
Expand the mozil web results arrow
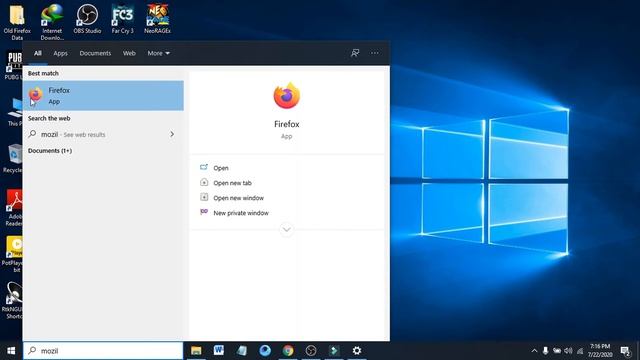(172, 134)
